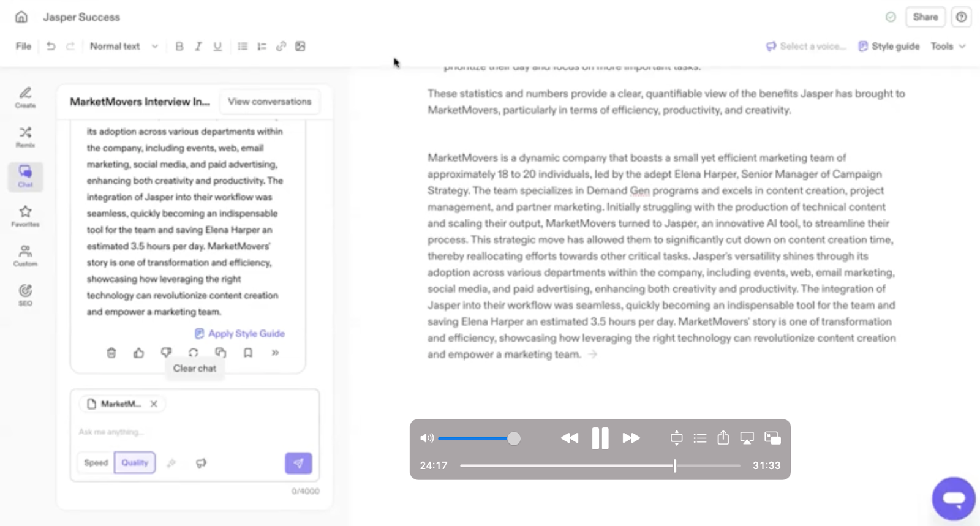
Task: Toggle underline formatting
Action: click(217, 47)
